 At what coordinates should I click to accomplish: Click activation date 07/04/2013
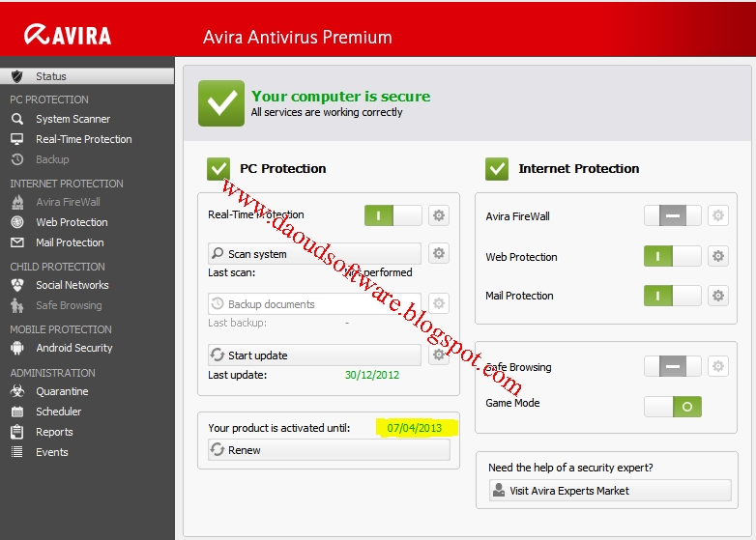[414, 428]
